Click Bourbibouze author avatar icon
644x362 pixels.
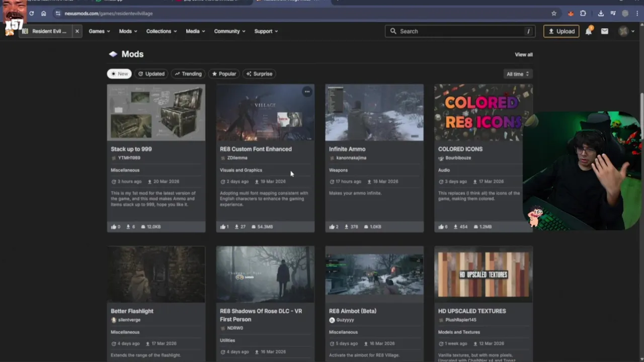point(441,158)
